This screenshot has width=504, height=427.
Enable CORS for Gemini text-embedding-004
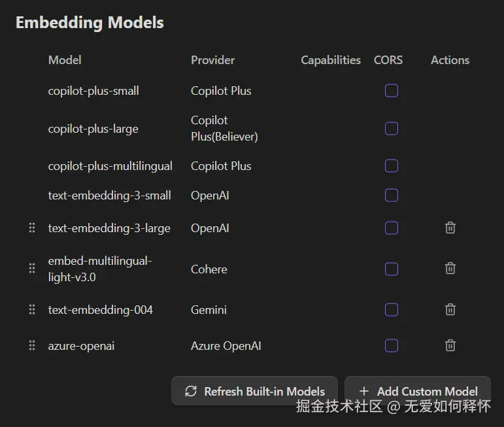pyautogui.click(x=392, y=309)
